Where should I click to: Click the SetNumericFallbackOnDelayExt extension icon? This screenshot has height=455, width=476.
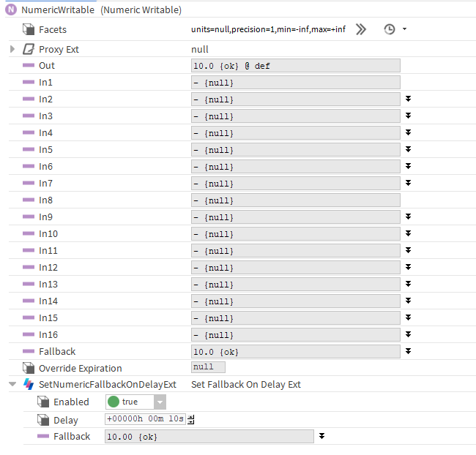[x=29, y=384]
